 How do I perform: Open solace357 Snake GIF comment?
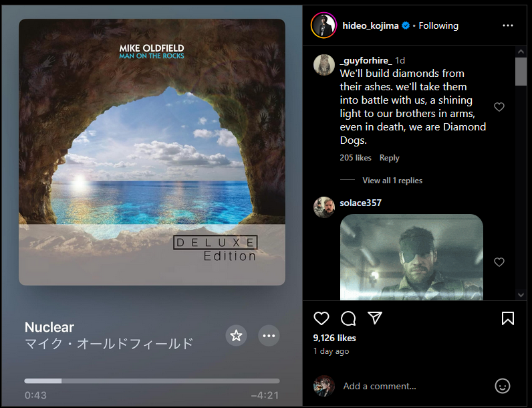click(412, 257)
